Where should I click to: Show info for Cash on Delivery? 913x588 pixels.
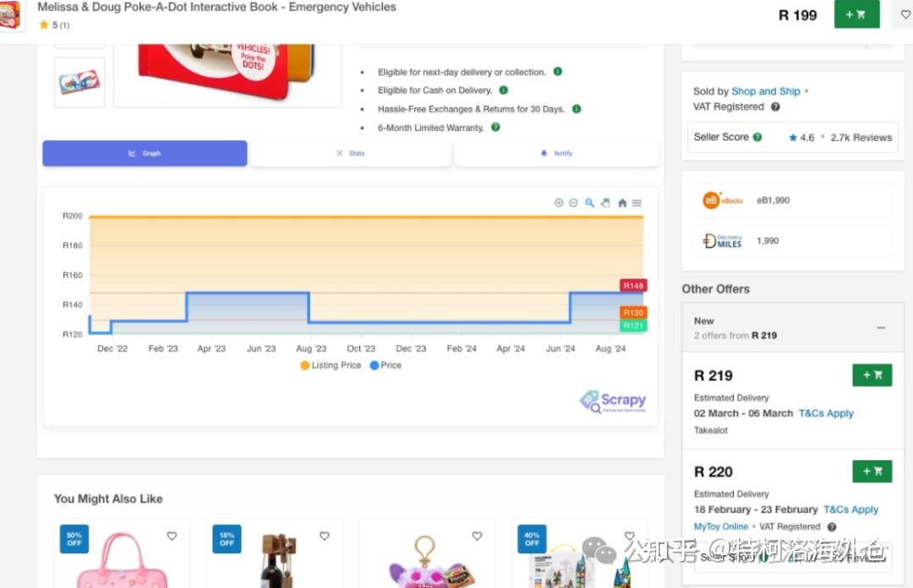504,90
